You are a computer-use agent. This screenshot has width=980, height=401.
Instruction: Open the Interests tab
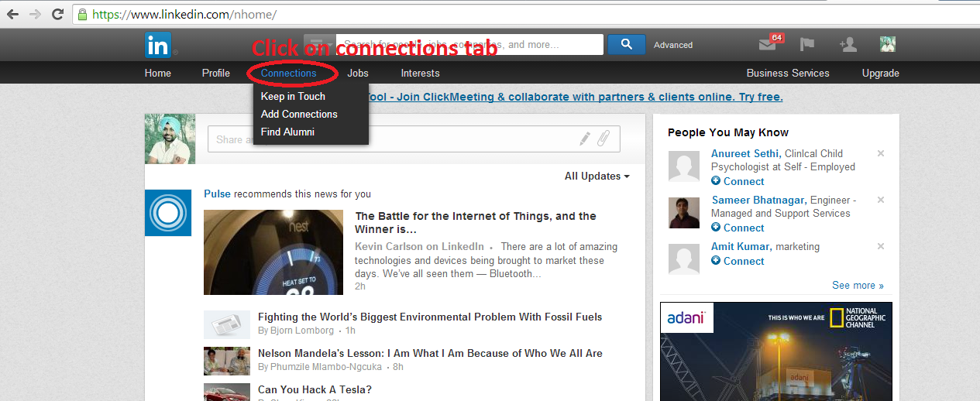coord(420,73)
